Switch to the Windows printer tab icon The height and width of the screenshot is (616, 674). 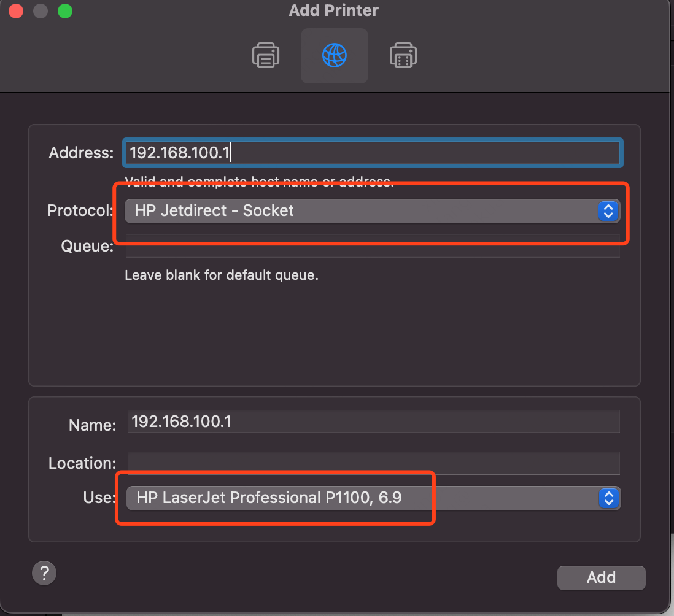coord(403,56)
